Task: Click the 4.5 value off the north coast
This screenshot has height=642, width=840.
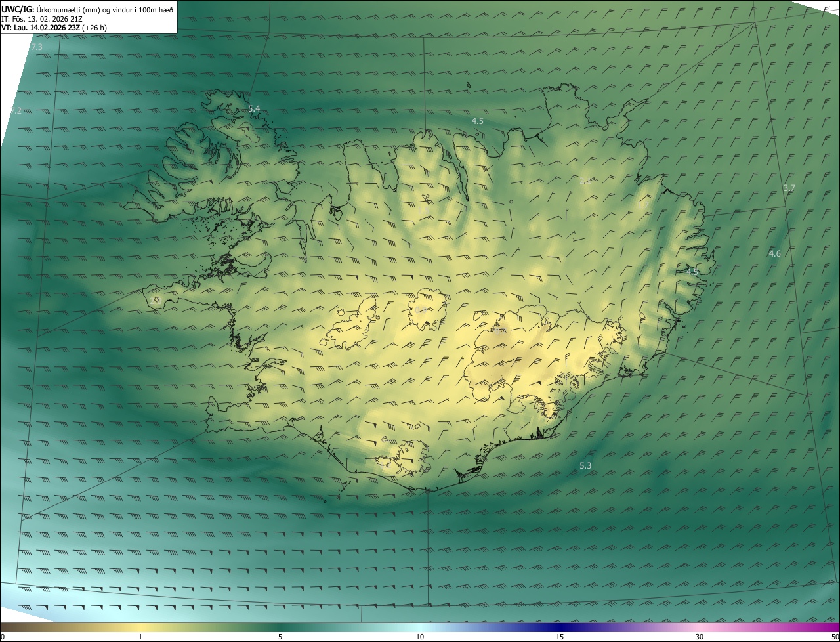Action: pyautogui.click(x=478, y=121)
